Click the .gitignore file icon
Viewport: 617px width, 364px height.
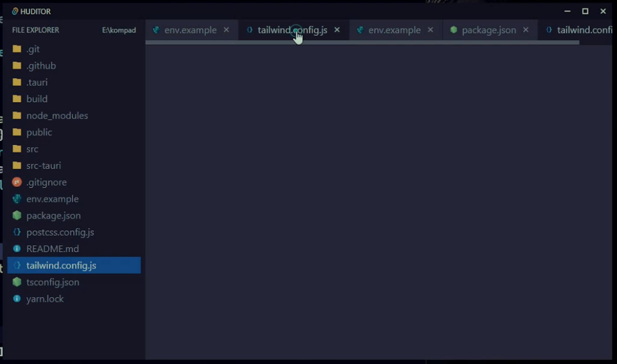[17, 182]
